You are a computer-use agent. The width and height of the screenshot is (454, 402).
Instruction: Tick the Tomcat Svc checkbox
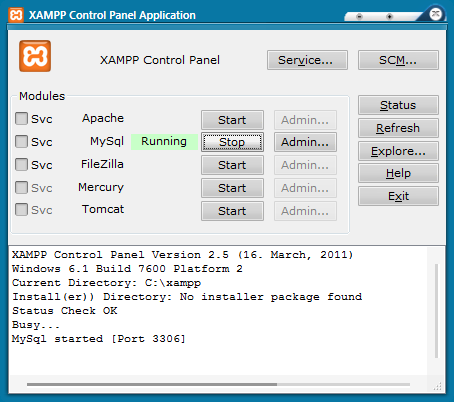tap(21, 210)
